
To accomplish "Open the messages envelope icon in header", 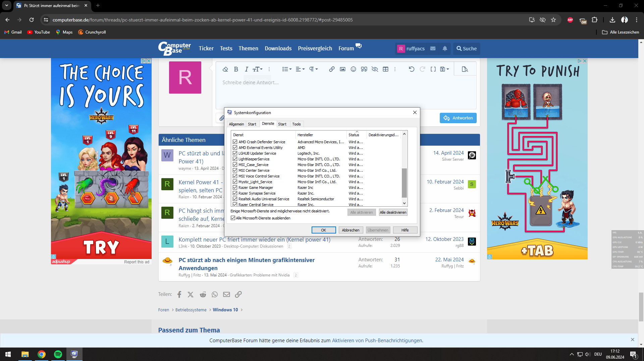I will [433, 49].
